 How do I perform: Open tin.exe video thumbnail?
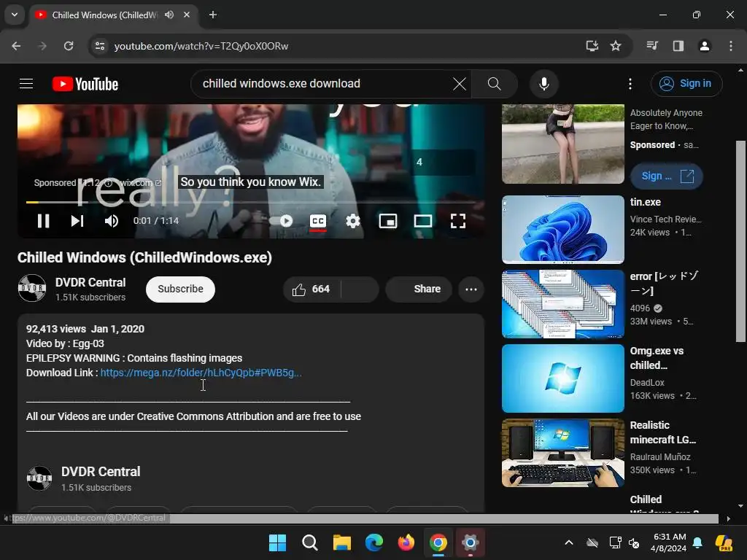[562, 230]
